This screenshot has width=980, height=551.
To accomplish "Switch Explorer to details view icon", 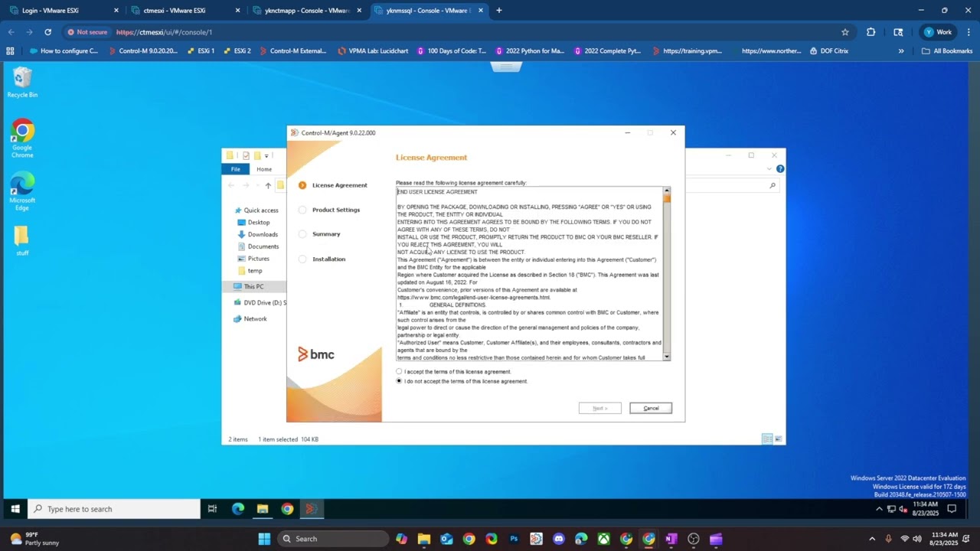I will tap(767, 439).
